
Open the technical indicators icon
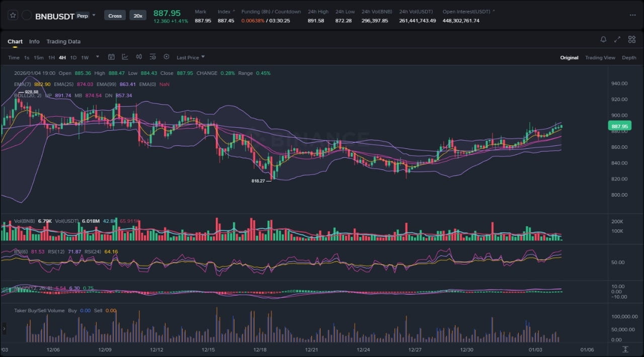125,57
